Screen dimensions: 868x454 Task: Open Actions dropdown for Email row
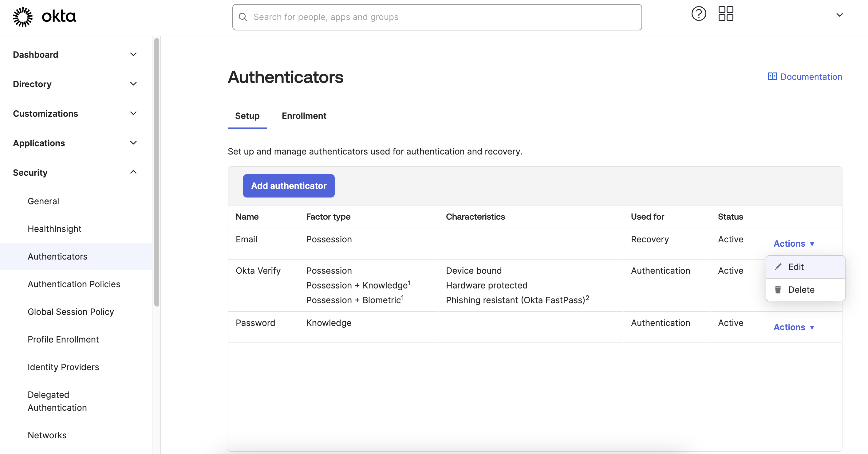[x=794, y=244]
